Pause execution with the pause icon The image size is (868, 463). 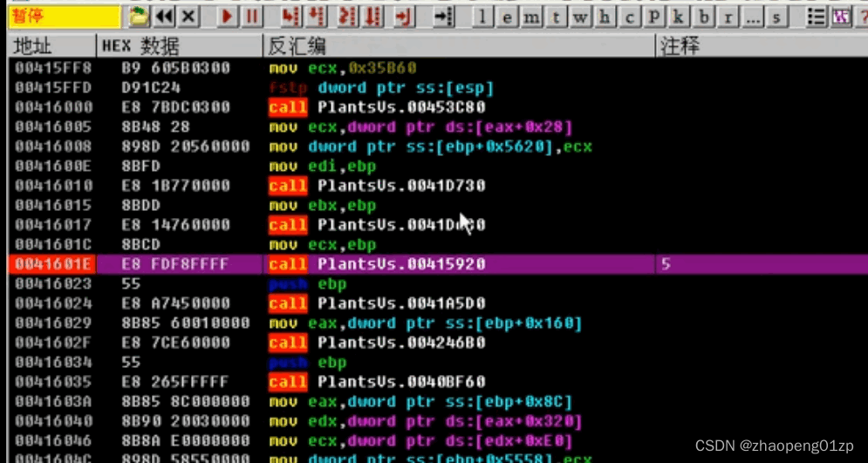pyautogui.click(x=250, y=17)
